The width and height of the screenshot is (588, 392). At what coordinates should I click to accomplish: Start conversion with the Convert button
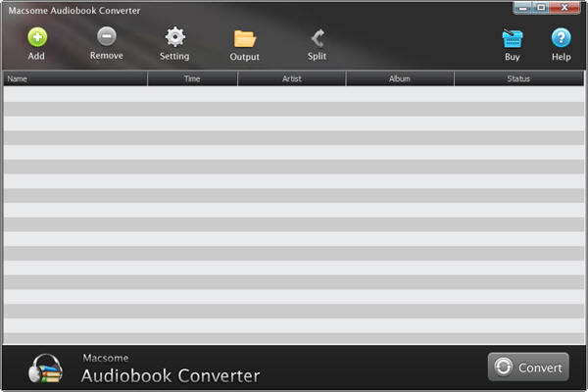coord(528,367)
